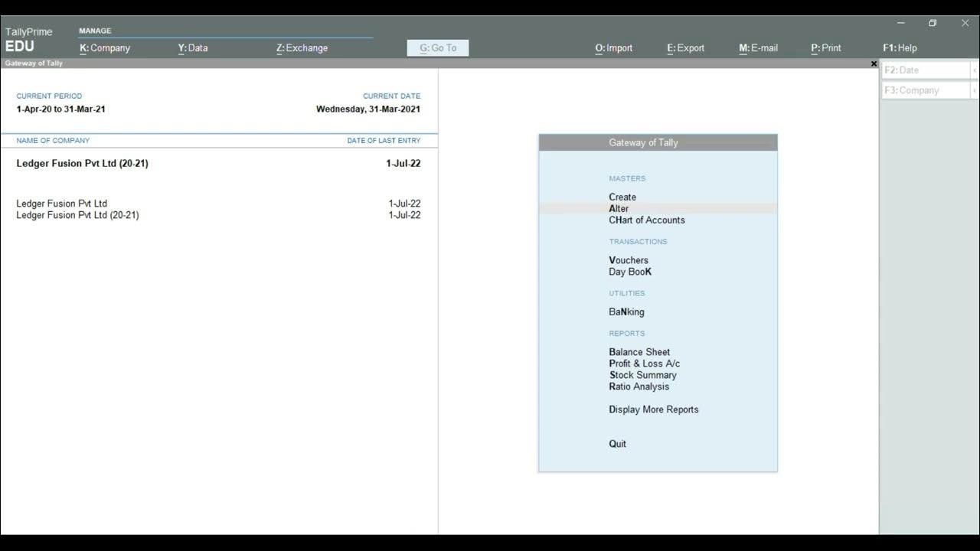Viewport: 980px width, 551px height.
Task: Open the E: Export menu
Action: point(685,47)
